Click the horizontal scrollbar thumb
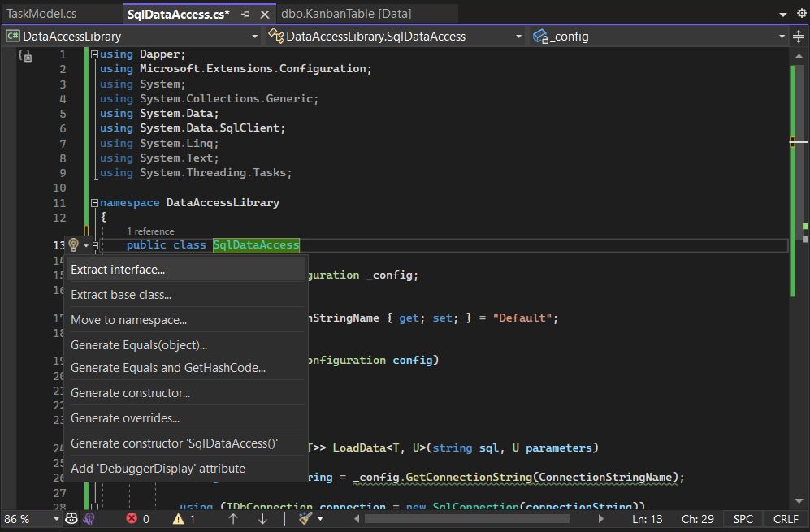The height and width of the screenshot is (532, 810). click(x=467, y=518)
